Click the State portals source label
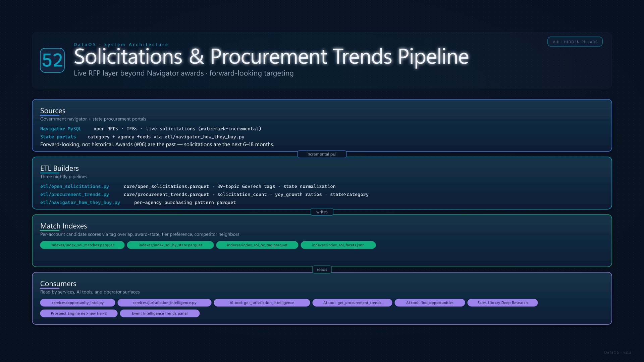 click(x=58, y=137)
